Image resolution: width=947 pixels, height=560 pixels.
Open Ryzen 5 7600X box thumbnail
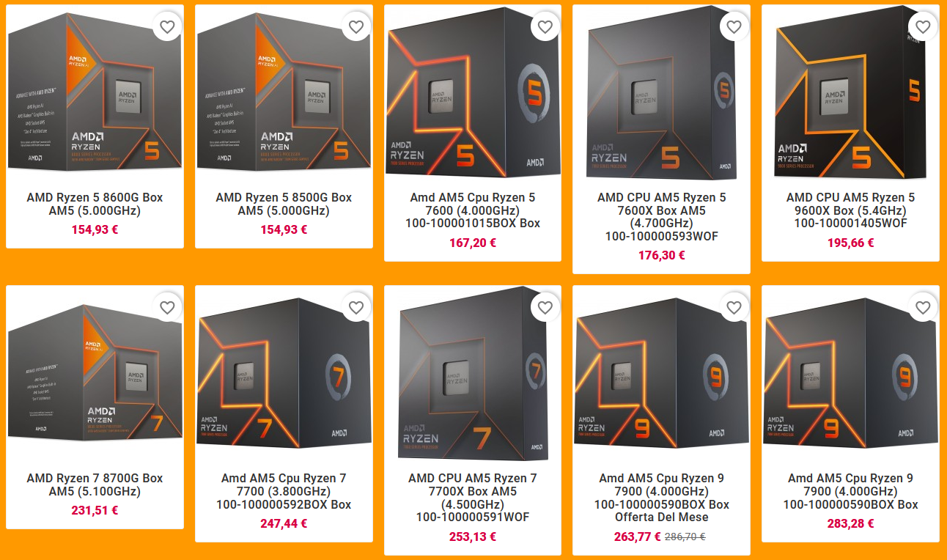(x=661, y=93)
